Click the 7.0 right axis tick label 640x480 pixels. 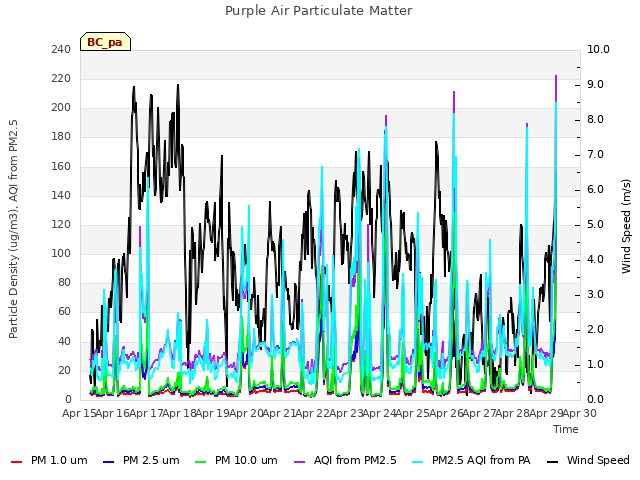tap(595, 154)
